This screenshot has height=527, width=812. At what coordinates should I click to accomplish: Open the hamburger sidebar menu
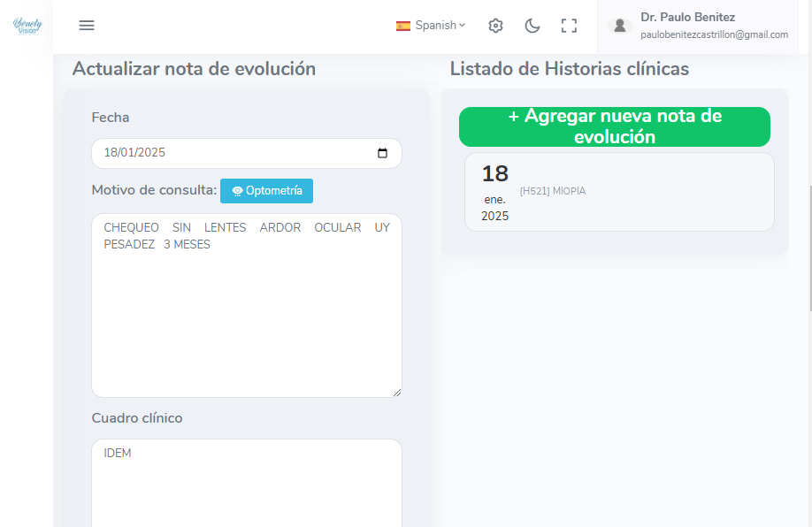tap(87, 26)
